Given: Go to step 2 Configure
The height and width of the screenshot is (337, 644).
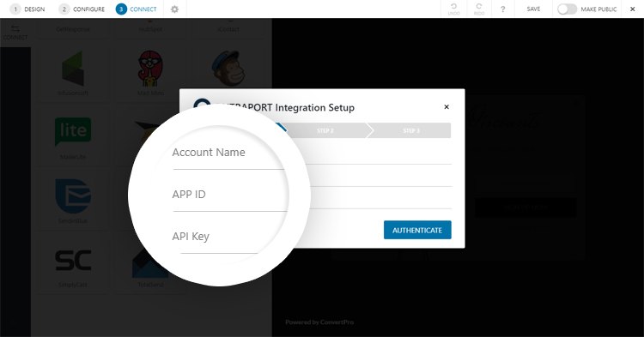Looking at the screenshot, I should 82,9.
